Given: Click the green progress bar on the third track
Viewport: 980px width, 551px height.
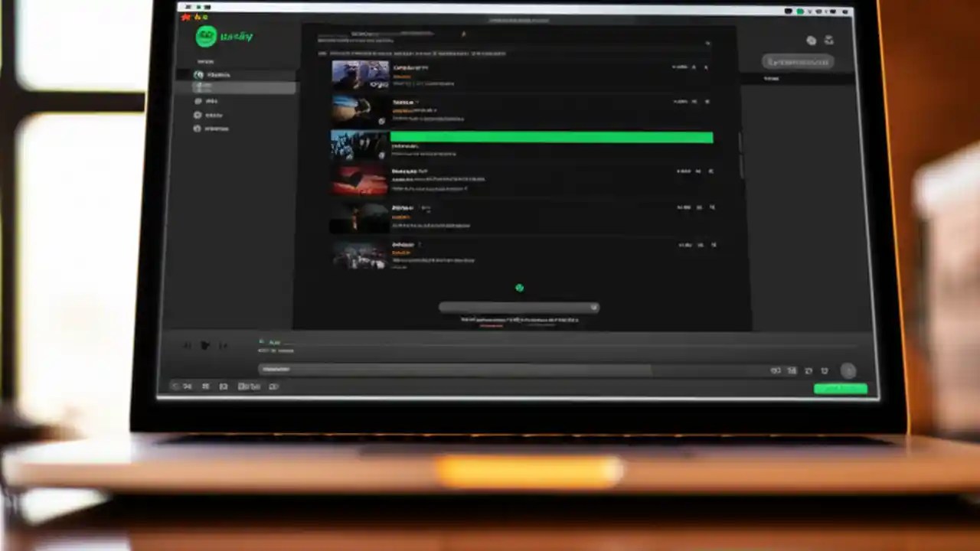Looking at the screenshot, I should point(551,138).
